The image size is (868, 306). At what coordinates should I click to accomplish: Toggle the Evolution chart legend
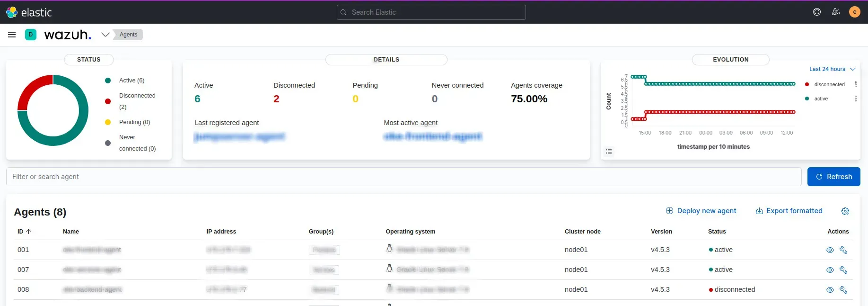pyautogui.click(x=609, y=152)
